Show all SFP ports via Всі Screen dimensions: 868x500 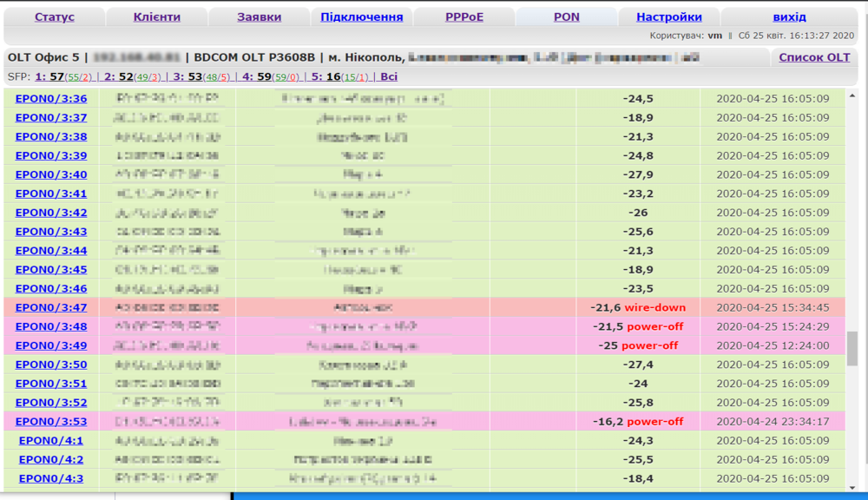pyautogui.click(x=389, y=76)
